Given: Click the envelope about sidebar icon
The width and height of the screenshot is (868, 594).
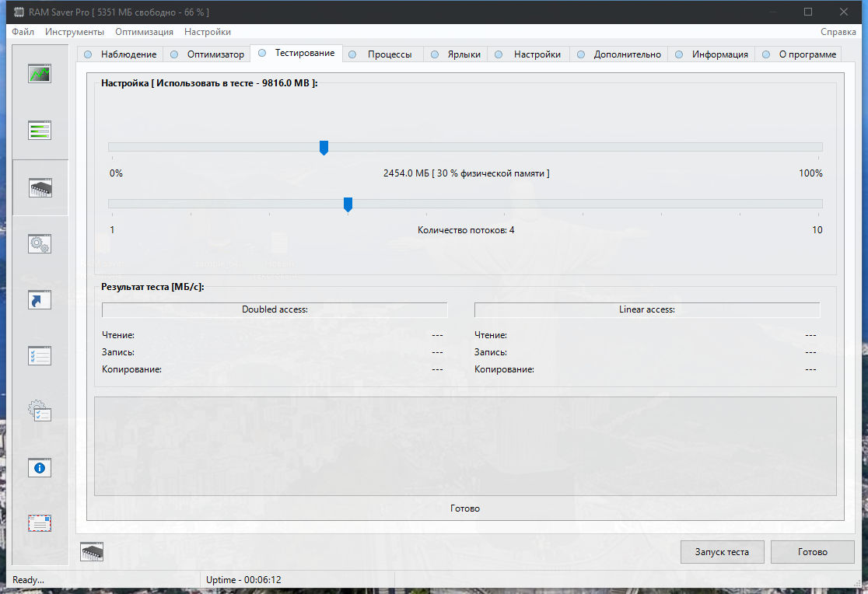Looking at the screenshot, I should click(x=40, y=523).
